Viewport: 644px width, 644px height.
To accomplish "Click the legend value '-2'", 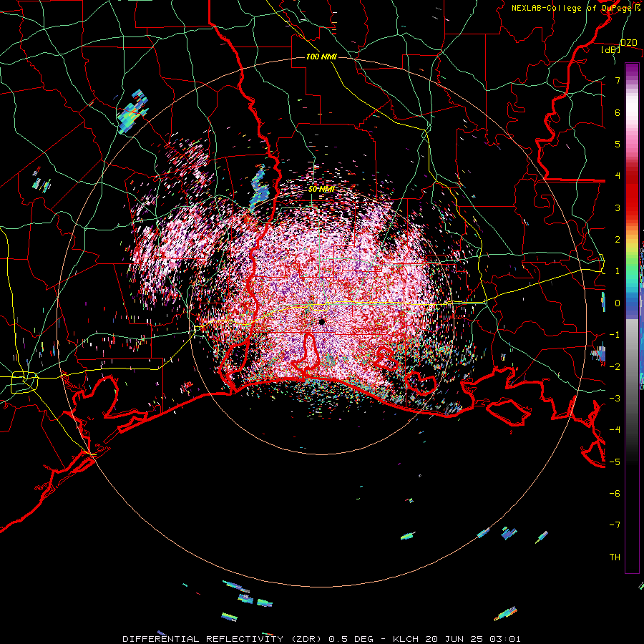I will (615, 367).
